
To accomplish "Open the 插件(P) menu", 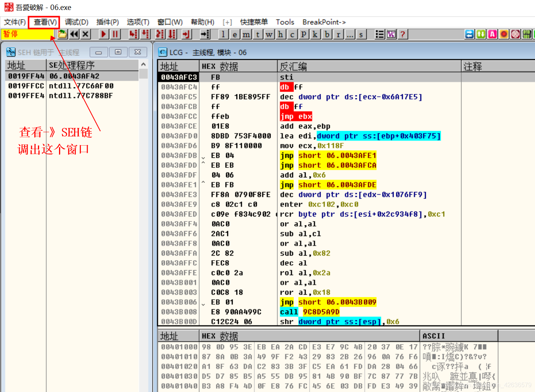I will click(107, 22).
